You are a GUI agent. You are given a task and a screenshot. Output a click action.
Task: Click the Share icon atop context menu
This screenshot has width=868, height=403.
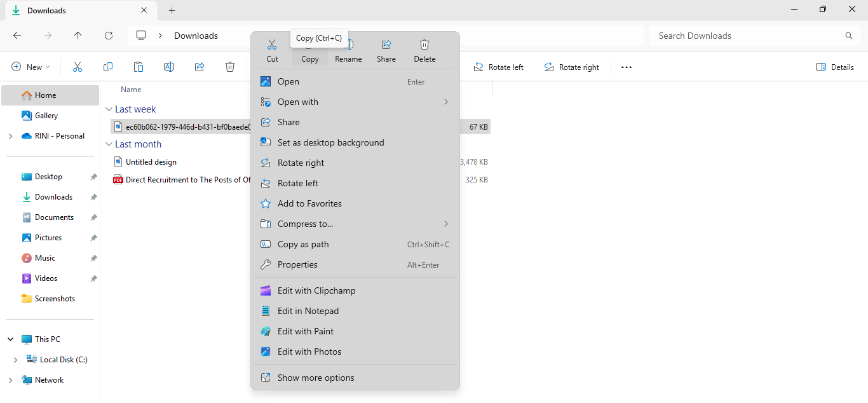point(386,50)
